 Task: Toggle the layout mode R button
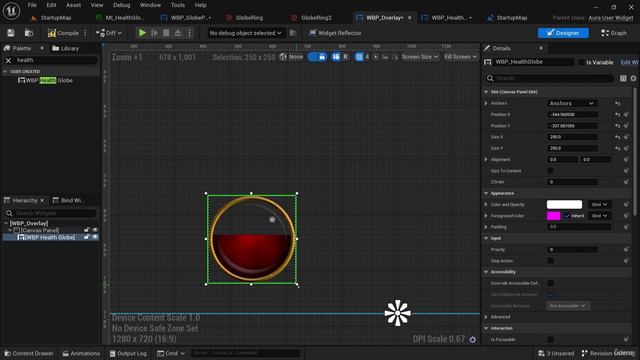click(345, 57)
